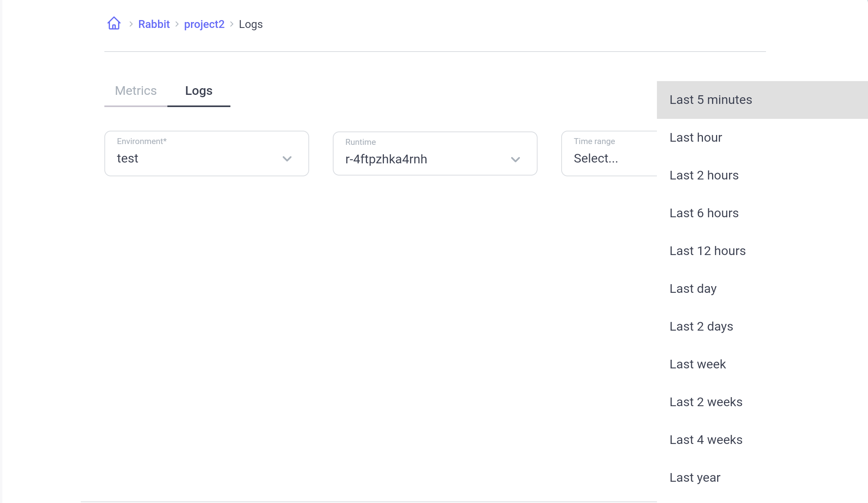Screen dimensions: 868x503
Task: Navigate to project2 via breadcrumb
Action: tap(204, 24)
